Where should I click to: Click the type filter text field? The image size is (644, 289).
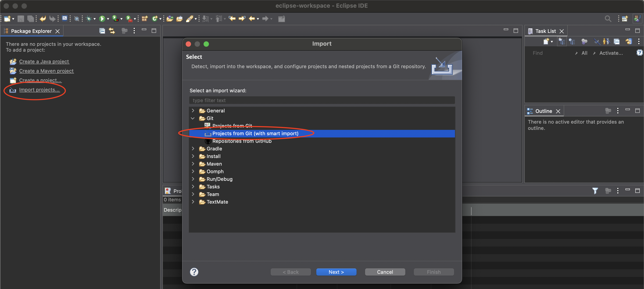(x=322, y=100)
